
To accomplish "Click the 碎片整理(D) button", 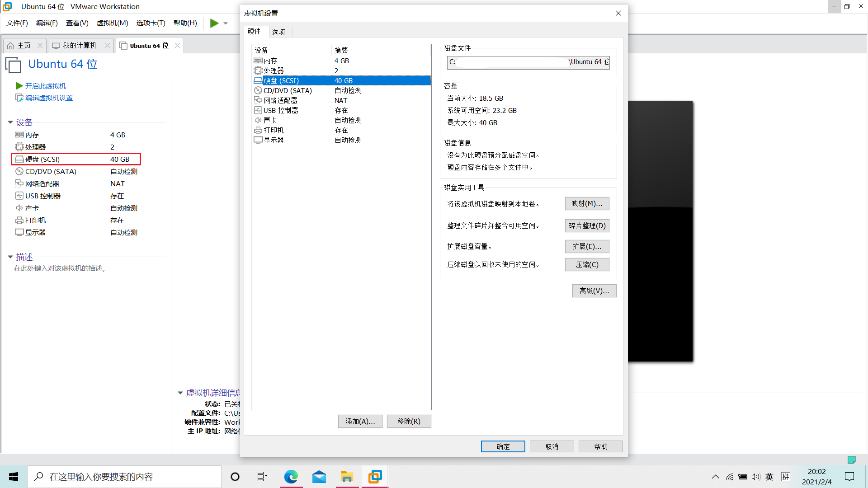I will point(587,225).
